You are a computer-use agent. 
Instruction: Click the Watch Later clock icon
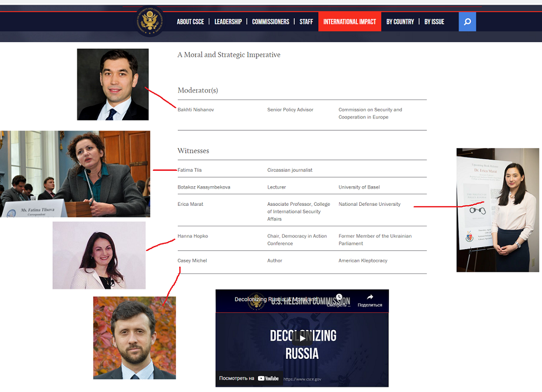(x=339, y=297)
